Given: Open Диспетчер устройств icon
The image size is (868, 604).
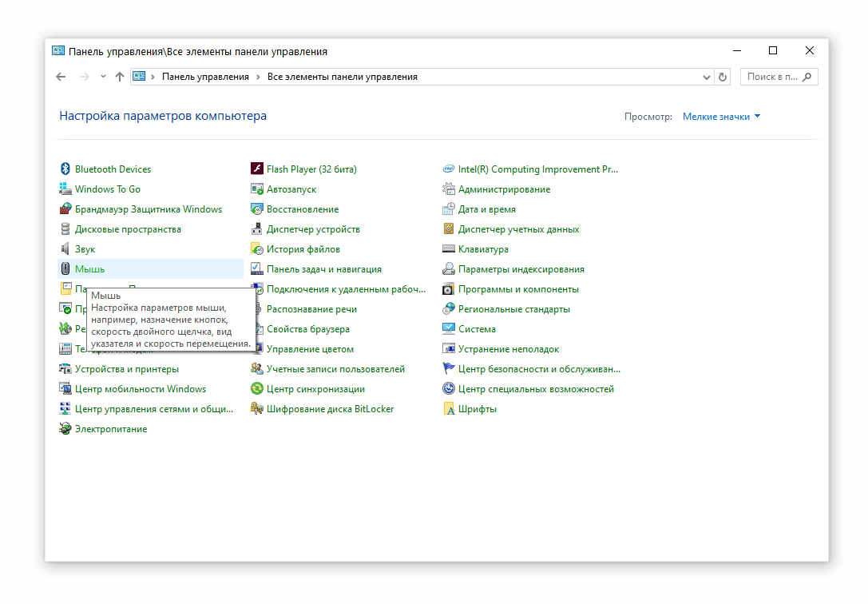Looking at the screenshot, I should click(257, 228).
